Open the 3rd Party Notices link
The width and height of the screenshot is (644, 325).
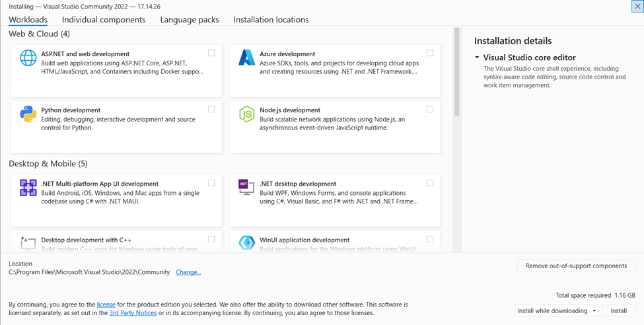133,313
